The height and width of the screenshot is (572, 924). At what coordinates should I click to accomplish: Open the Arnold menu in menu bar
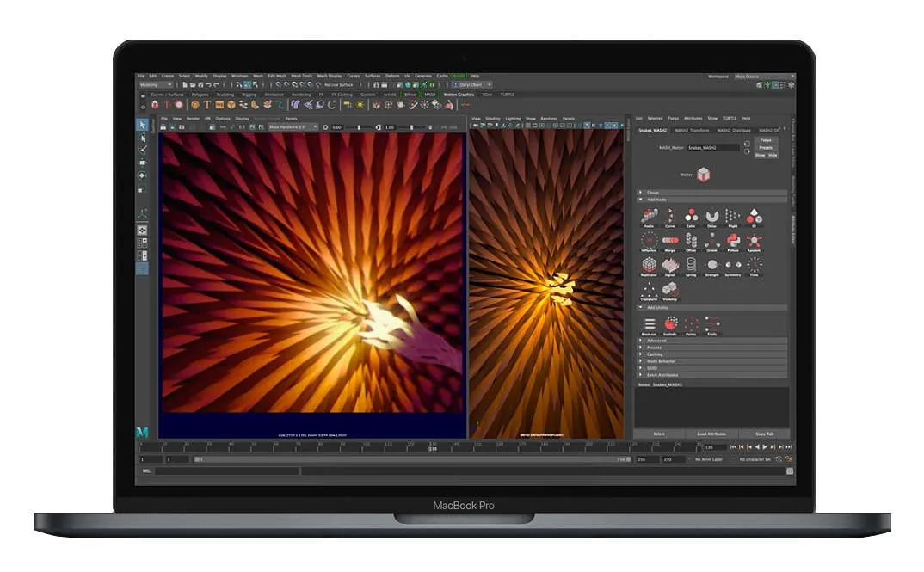pos(459,76)
